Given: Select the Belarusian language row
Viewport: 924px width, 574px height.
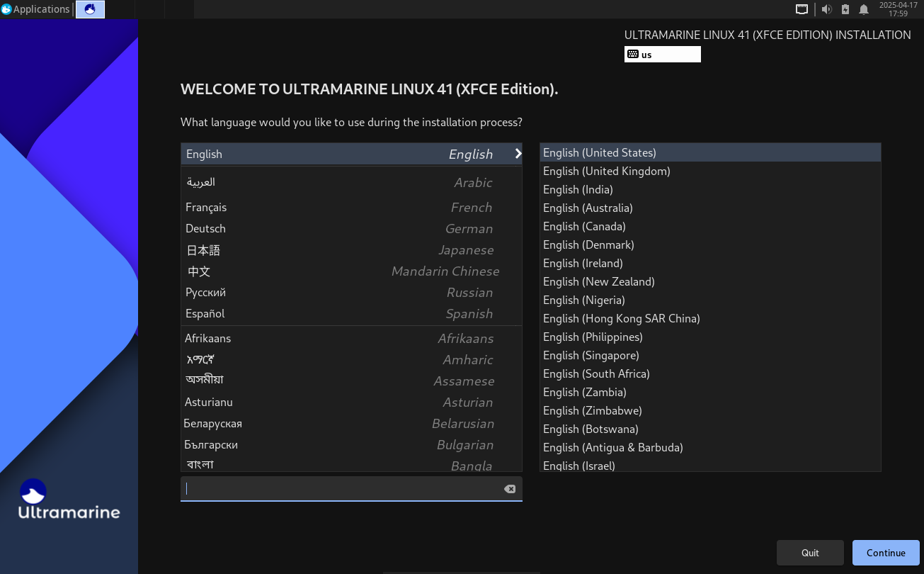Looking at the screenshot, I should [x=351, y=423].
